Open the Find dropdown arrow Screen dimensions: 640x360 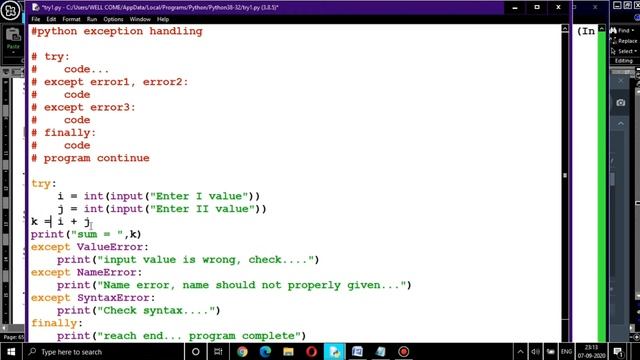633,31
